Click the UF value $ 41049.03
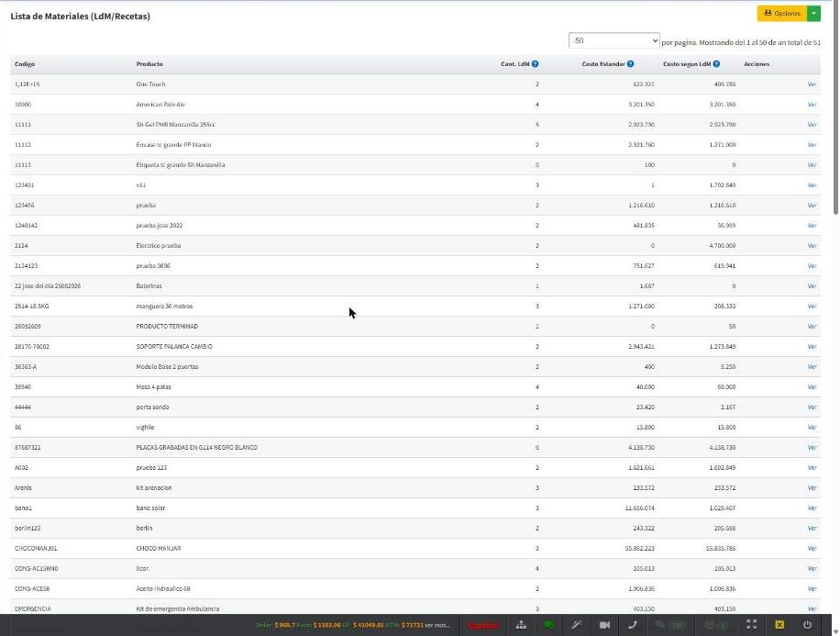The height and width of the screenshot is (636, 840). click(368, 625)
